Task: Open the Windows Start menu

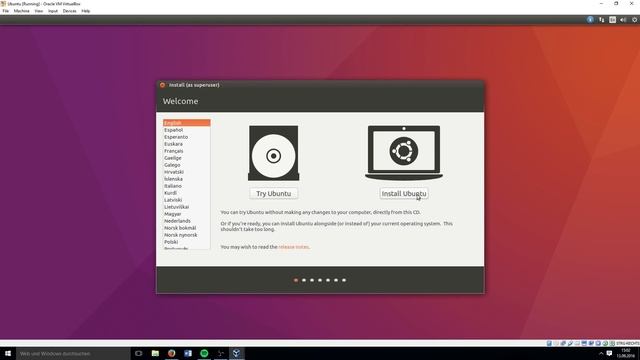Action: (8, 353)
